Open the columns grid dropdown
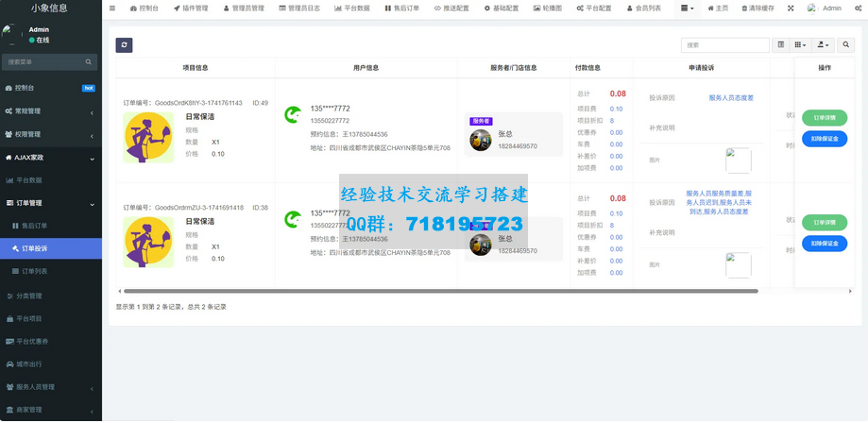Screen dimensions: 868x423 pyautogui.click(x=800, y=44)
